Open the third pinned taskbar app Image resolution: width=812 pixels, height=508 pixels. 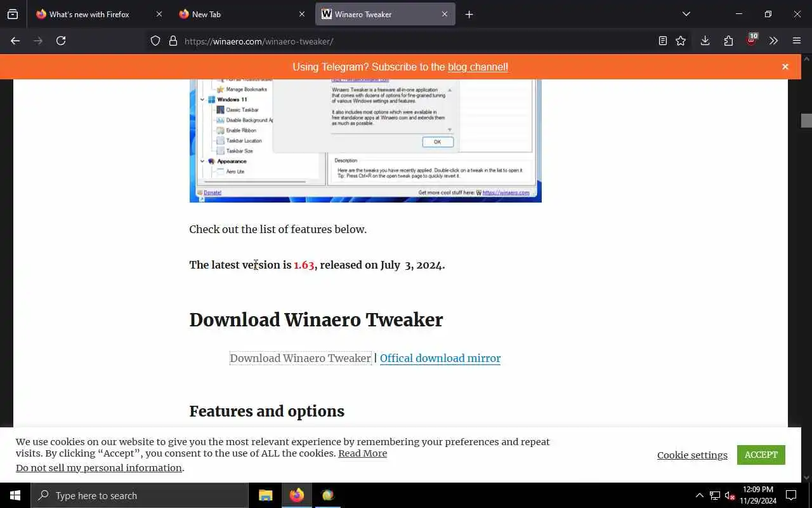pyautogui.click(x=328, y=495)
